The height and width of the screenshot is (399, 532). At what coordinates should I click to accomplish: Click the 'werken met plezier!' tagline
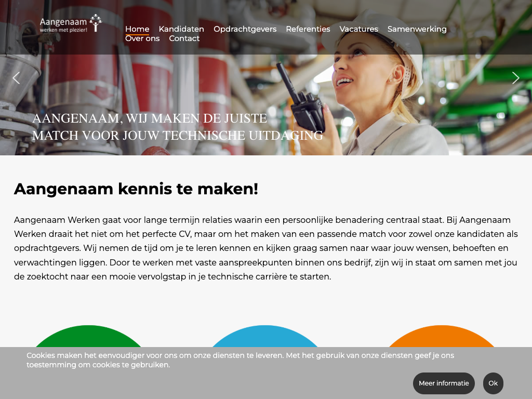(63, 30)
